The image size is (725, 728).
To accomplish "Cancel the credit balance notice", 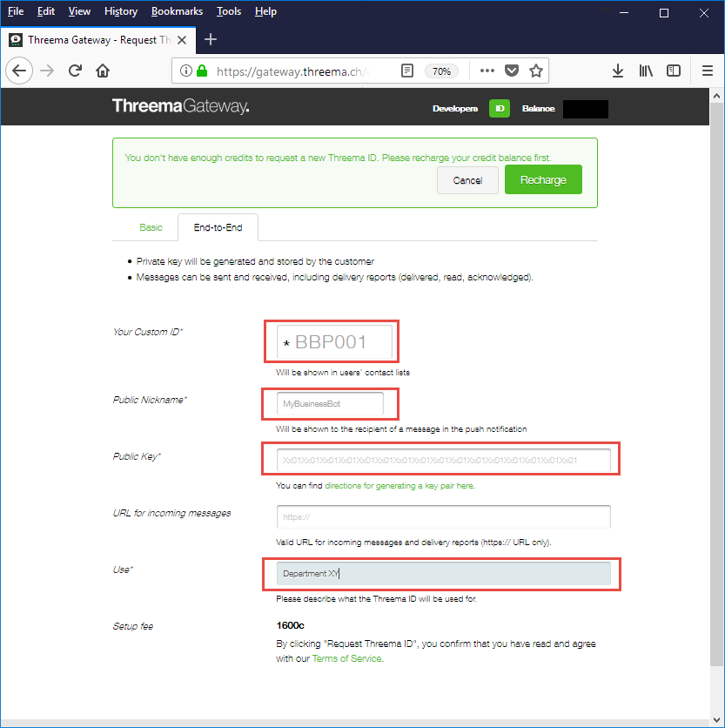I will pos(467,180).
